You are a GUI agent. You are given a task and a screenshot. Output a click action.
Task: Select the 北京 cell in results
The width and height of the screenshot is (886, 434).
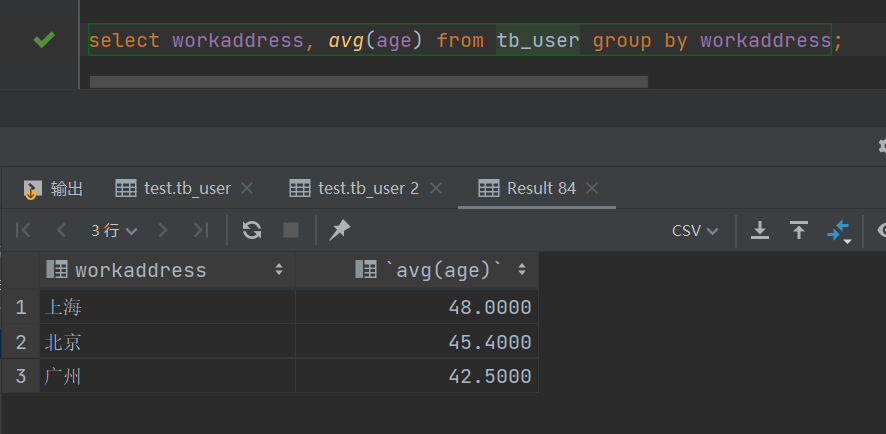point(64,343)
